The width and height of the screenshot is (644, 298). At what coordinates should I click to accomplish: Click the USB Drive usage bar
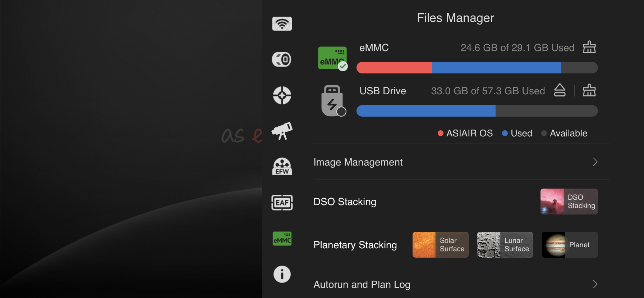click(x=477, y=111)
